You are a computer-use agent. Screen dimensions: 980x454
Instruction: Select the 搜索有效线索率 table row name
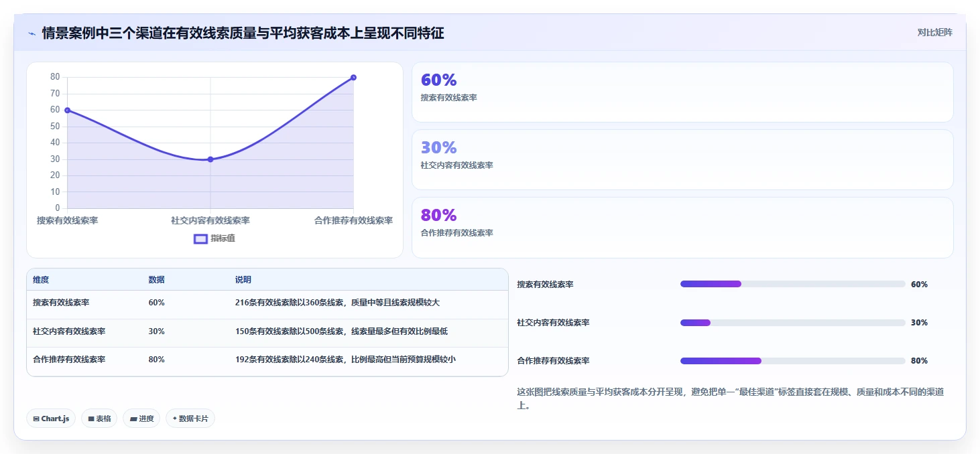pyautogui.click(x=61, y=303)
